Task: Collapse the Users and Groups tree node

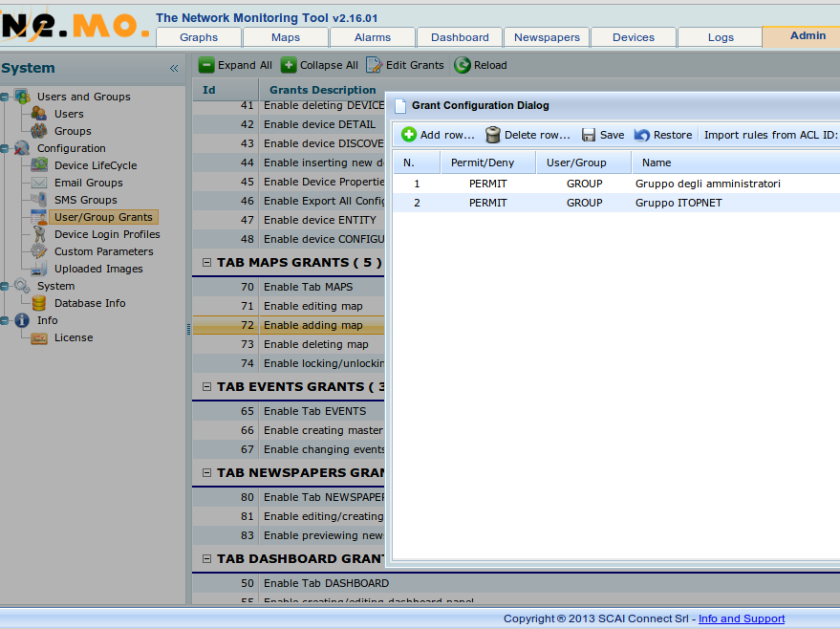Action: [4, 97]
